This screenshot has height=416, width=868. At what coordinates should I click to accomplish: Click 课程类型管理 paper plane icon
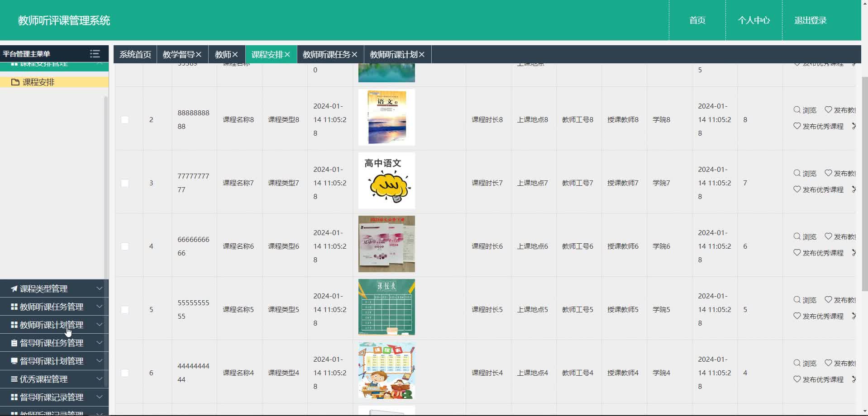tap(14, 288)
